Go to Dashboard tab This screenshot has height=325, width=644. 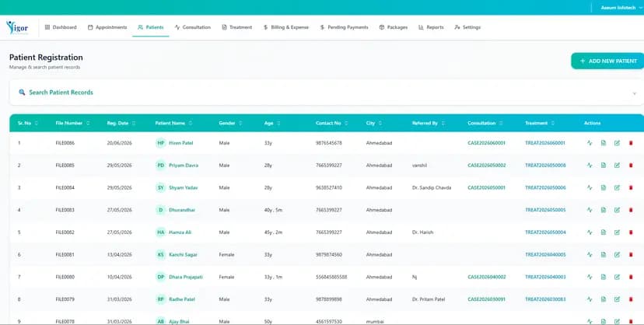tap(61, 27)
